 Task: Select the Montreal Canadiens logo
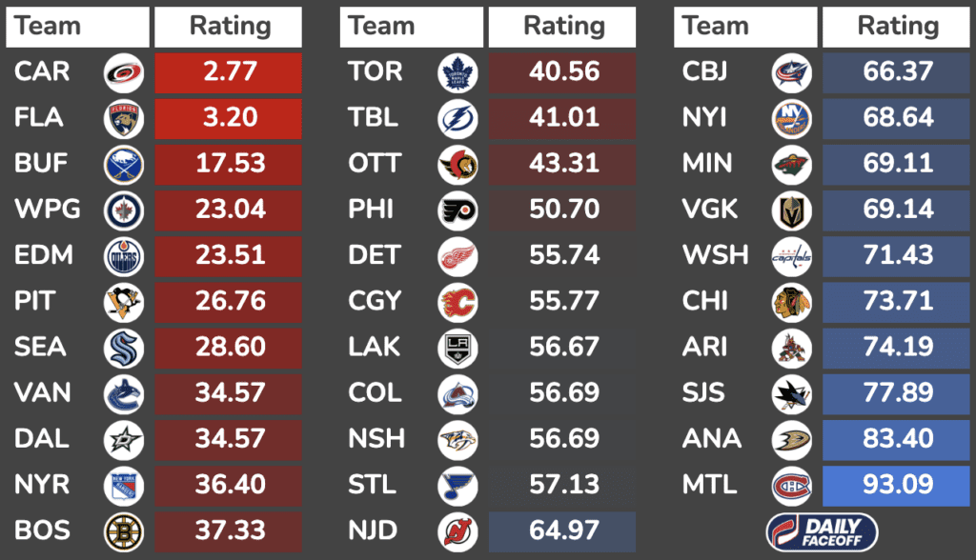point(791,485)
